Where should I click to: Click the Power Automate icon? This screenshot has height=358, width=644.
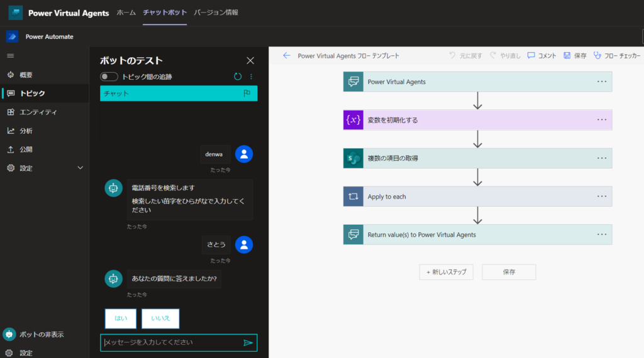pos(12,36)
